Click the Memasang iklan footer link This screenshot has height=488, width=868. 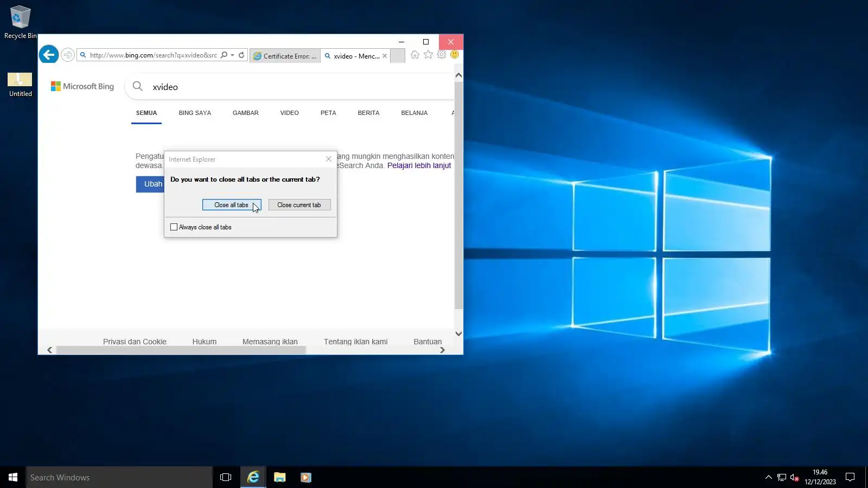[270, 342]
